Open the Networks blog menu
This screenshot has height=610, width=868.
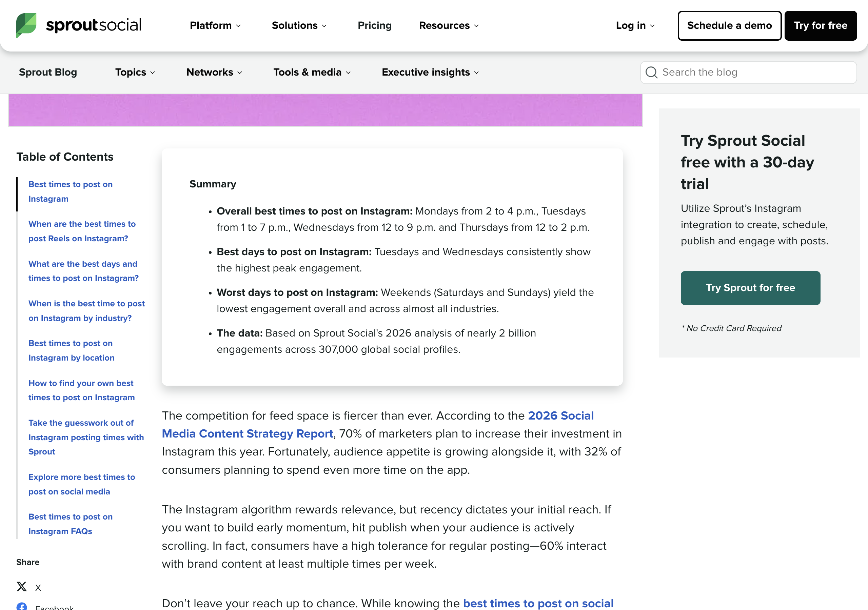(214, 72)
